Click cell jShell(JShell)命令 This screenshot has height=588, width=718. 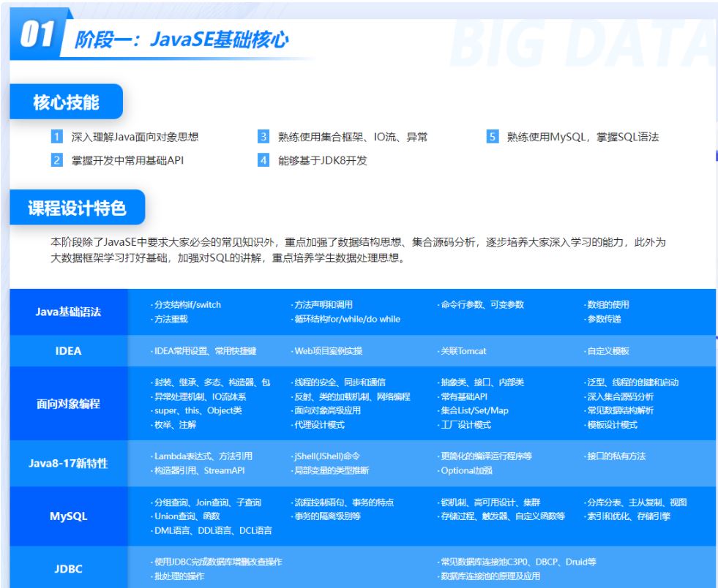click(326, 456)
